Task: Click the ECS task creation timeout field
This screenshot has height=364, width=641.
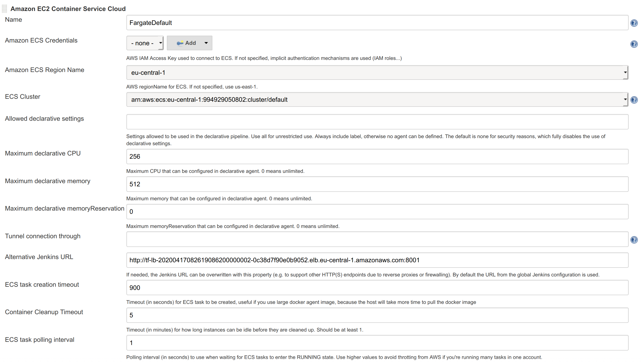Action: 377,288
